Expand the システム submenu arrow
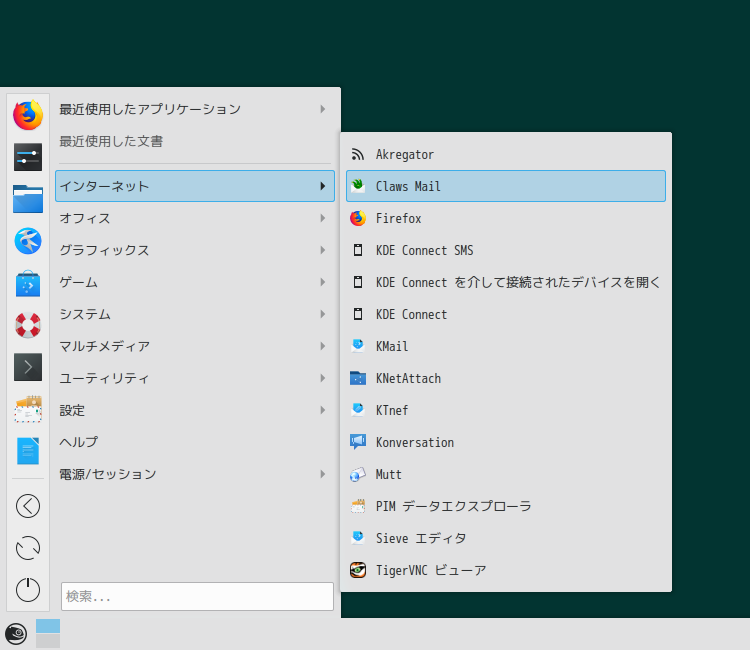 [323, 314]
